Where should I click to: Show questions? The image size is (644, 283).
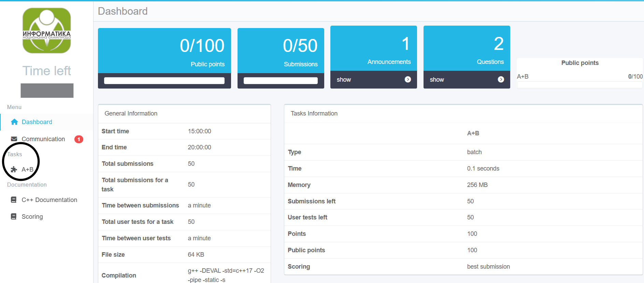point(467,80)
